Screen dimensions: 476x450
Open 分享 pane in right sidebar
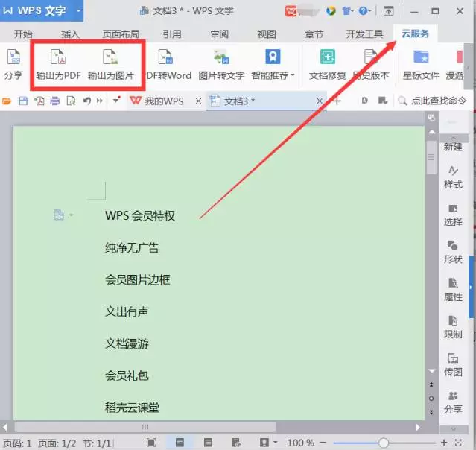point(453,402)
